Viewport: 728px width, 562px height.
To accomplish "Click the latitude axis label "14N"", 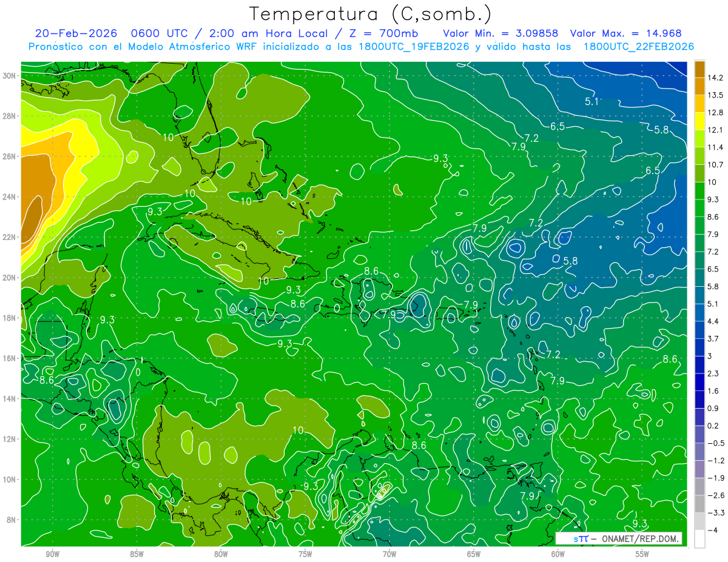I will (10, 399).
